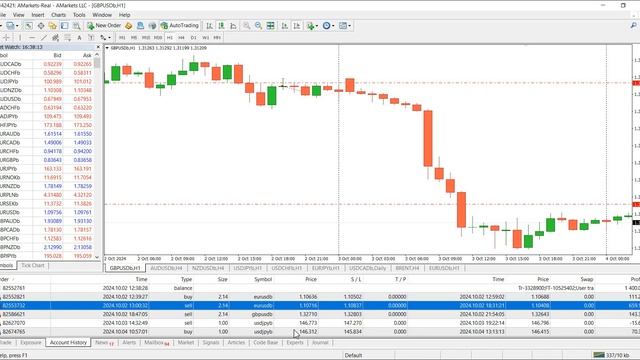Switch to the NZDUSDb,H4 chart tab
The height and width of the screenshot is (360, 640).
click(x=208, y=268)
